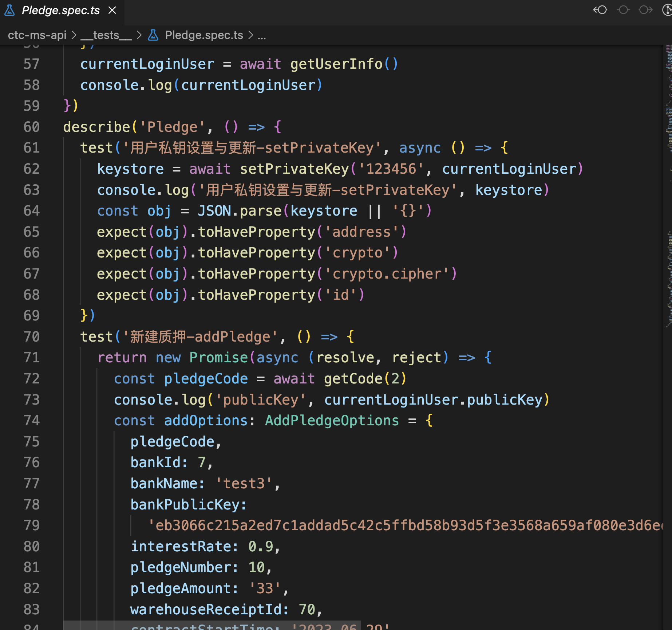The height and width of the screenshot is (630, 672).
Task: Click 'bankPublicKey' property on line 78
Action: click(x=185, y=505)
